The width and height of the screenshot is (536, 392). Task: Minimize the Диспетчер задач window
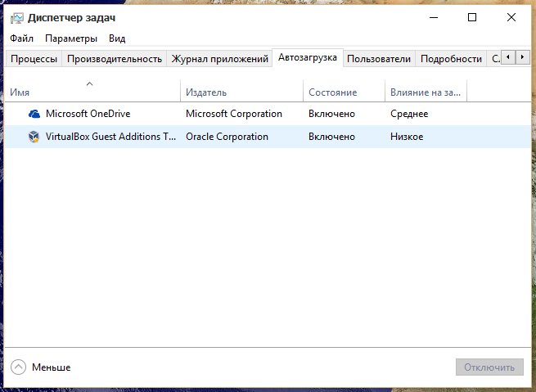pyautogui.click(x=434, y=17)
